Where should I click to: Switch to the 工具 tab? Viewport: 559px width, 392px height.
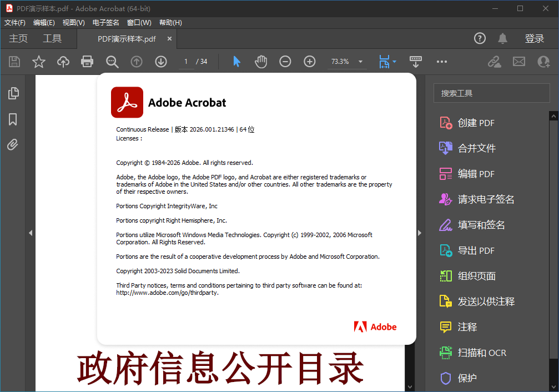52,38
